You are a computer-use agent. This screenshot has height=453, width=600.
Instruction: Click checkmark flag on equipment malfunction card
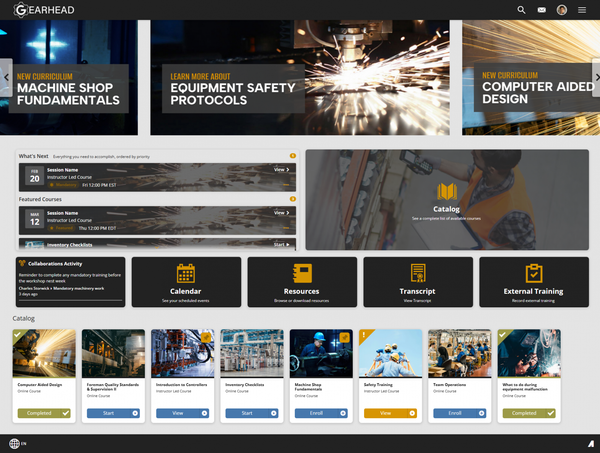point(502,335)
